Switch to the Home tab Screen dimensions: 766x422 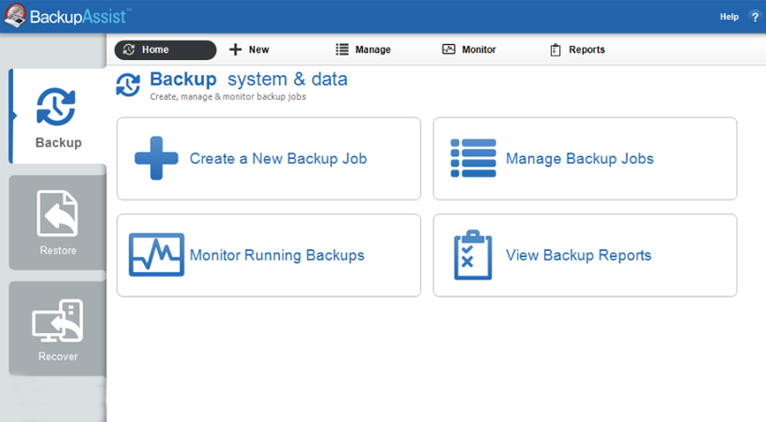point(165,50)
